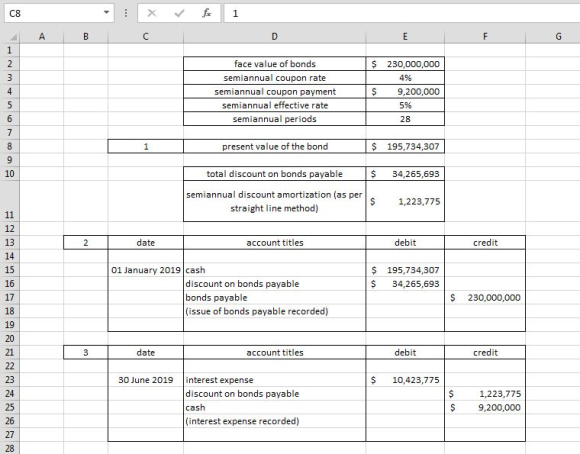This screenshot has height=454, width=580.
Task: Click the 5% cell
Action: 405,105
